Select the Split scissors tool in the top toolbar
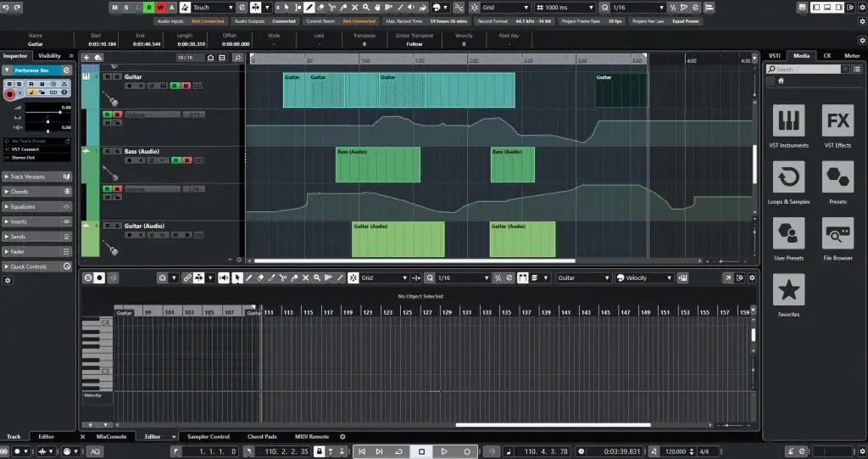 click(x=334, y=8)
